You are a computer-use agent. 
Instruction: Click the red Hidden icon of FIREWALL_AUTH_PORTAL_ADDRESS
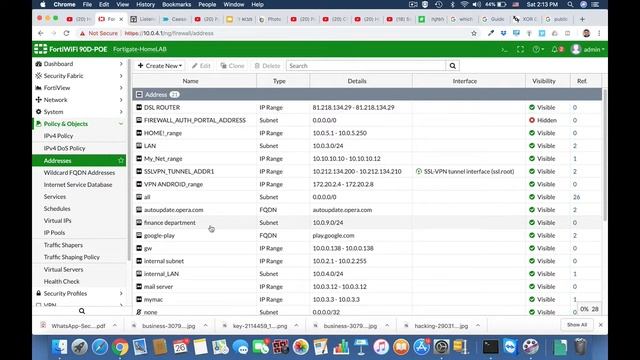[532, 120]
